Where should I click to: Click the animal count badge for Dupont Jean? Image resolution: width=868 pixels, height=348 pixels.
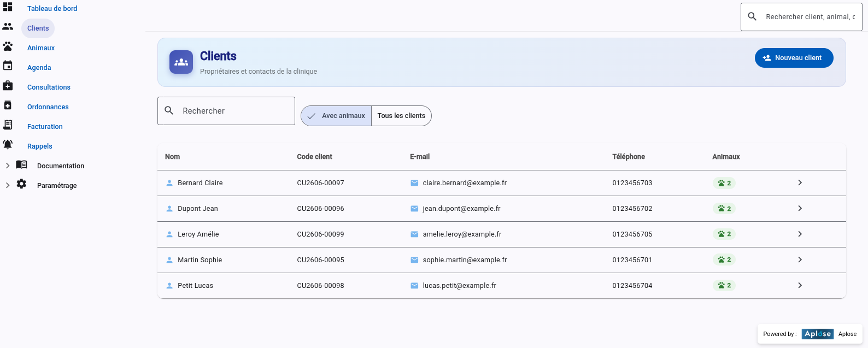(724, 209)
